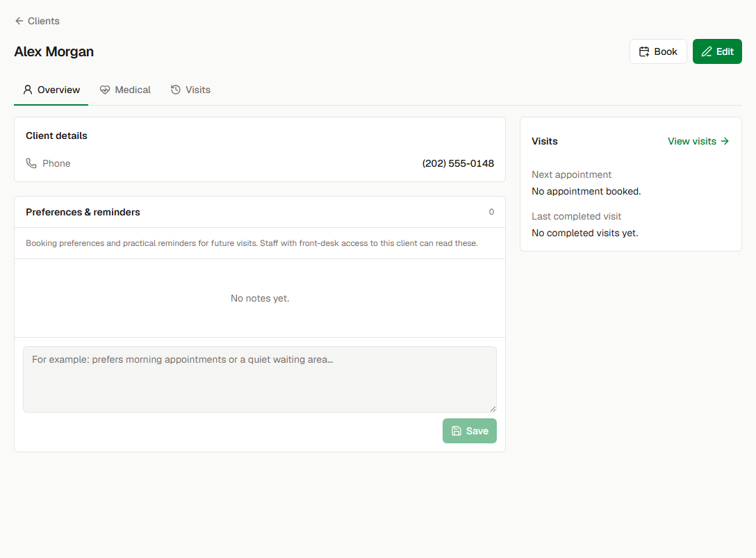Click the pencil icon in Edit button

coord(707,51)
